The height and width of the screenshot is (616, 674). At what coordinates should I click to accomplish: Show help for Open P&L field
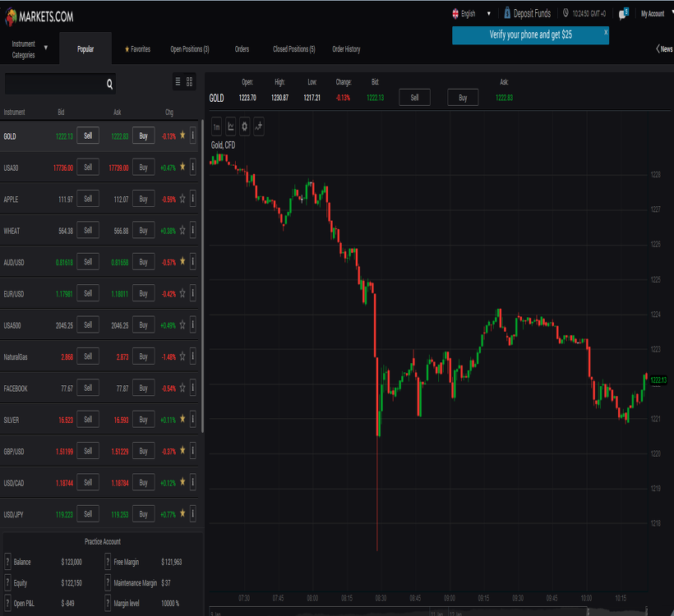[x=7, y=603]
